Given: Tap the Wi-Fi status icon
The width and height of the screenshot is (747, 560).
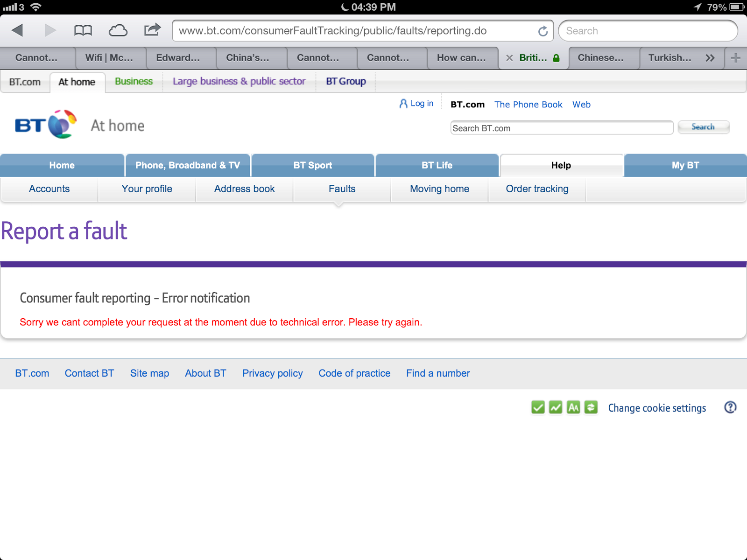Looking at the screenshot, I should [x=35, y=7].
